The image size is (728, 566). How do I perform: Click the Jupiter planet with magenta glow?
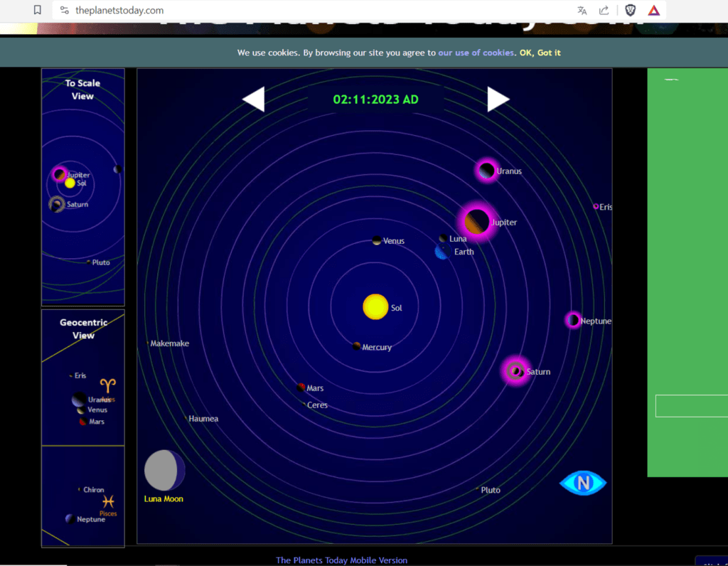(477, 222)
